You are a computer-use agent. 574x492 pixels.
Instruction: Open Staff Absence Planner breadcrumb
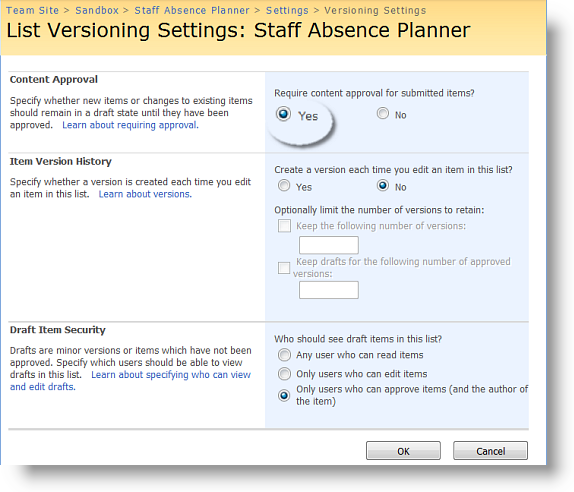point(192,10)
